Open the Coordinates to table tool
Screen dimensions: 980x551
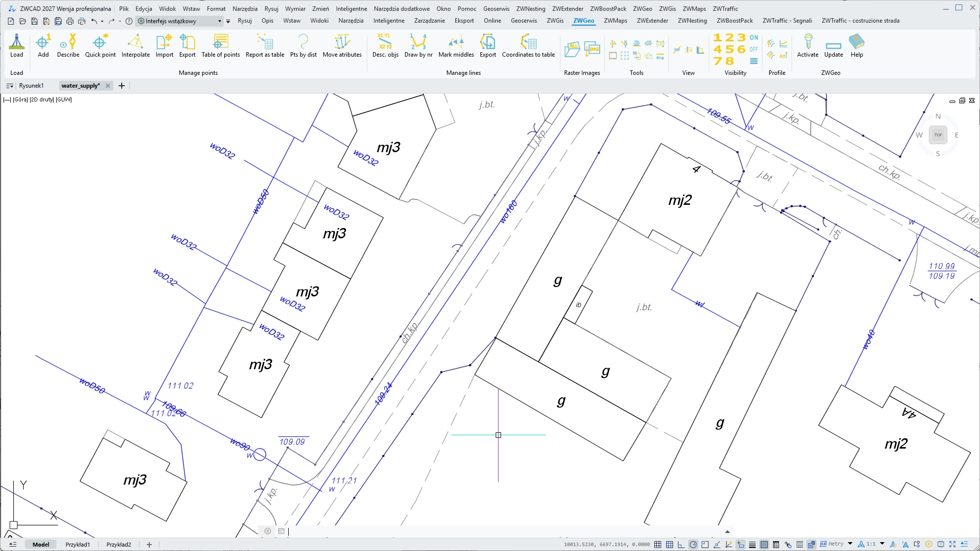point(528,46)
